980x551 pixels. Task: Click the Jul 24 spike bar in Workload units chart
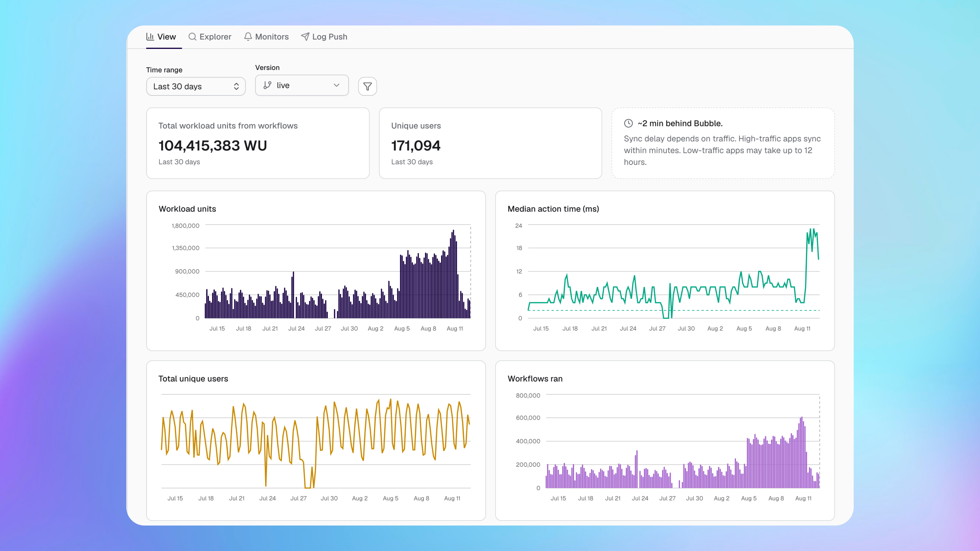tap(293, 295)
